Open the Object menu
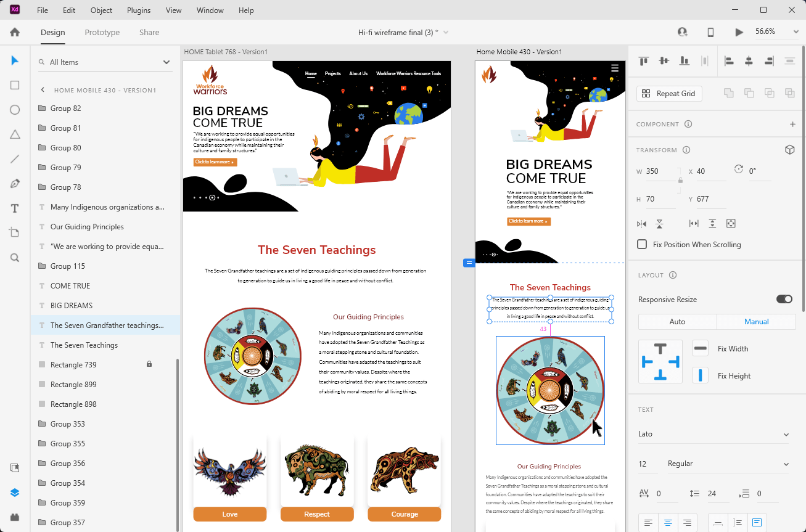 coord(101,10)
